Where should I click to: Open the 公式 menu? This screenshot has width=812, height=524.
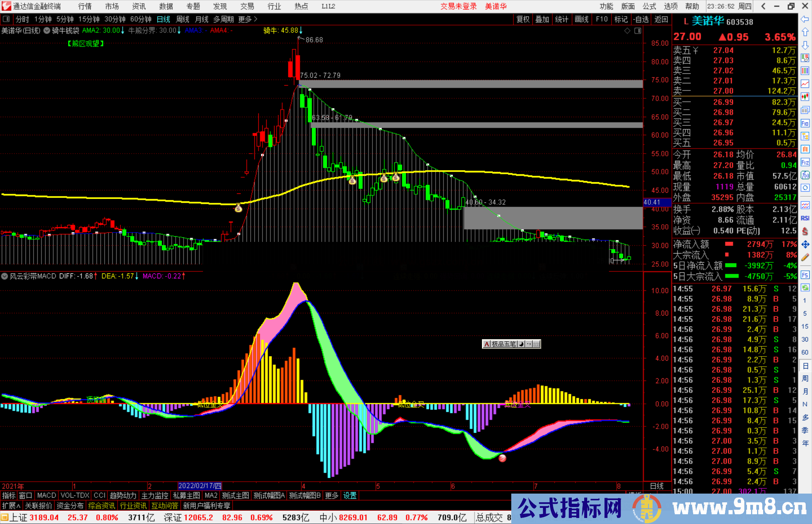pyautogui.click(x=649, y=6)
